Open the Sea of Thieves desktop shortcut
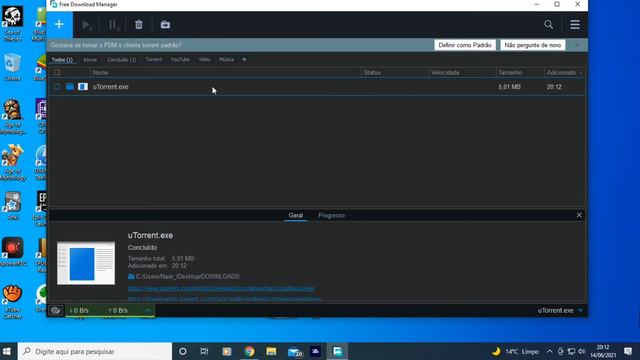This screenshot has width=640, height=360. click(13, 24)
